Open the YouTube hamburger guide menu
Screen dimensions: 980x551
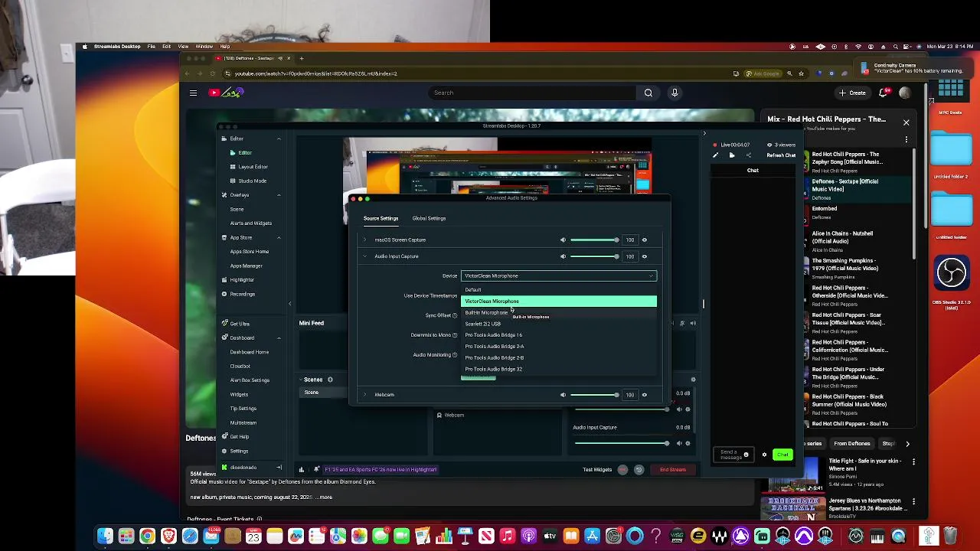[x=193, y=93]
